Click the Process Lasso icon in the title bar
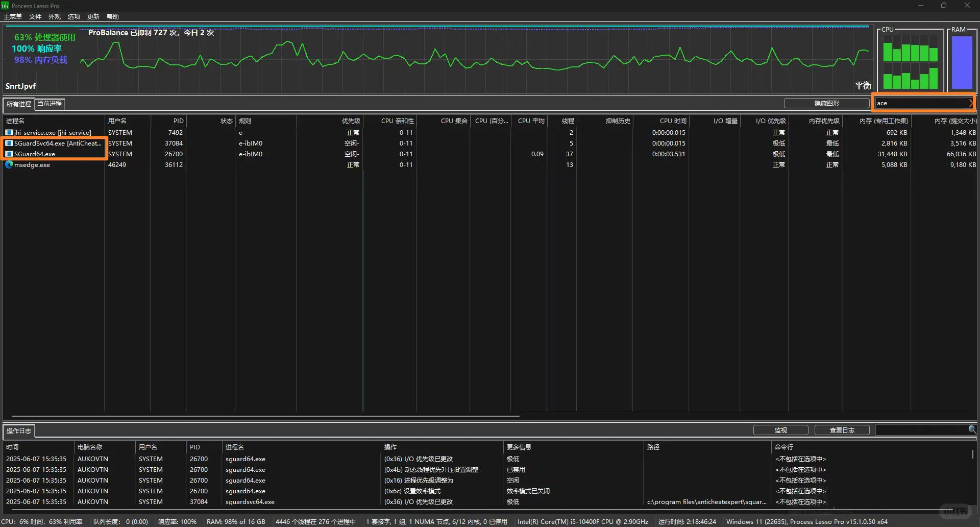This screenshot has height=527, width=980. pyautogui.click(x=5, y=6)
